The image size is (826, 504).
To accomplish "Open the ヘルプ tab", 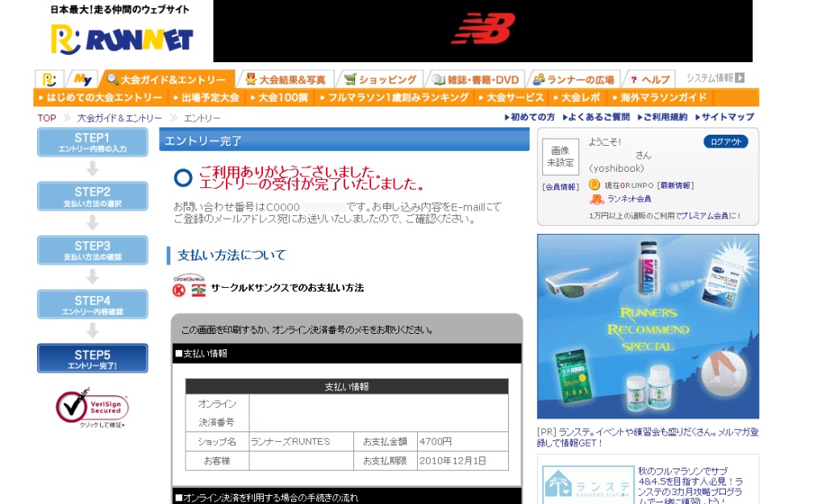I will (x=649, y=80).
